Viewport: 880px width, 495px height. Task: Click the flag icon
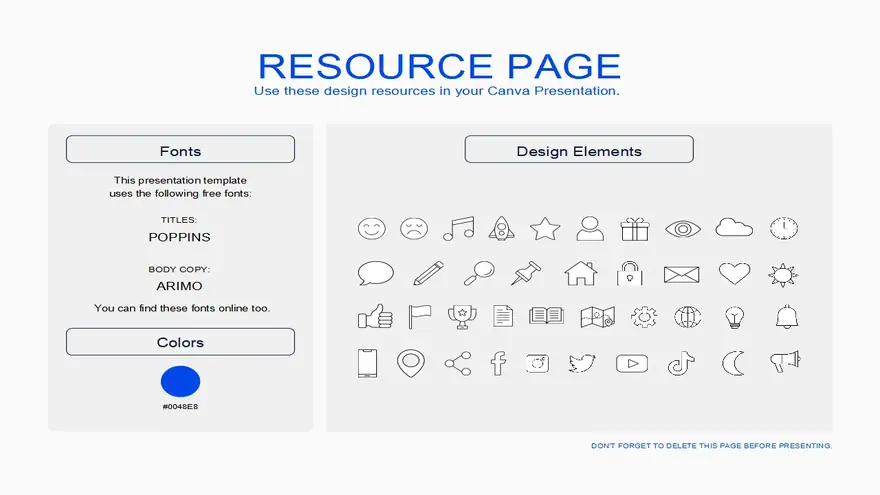420,317
